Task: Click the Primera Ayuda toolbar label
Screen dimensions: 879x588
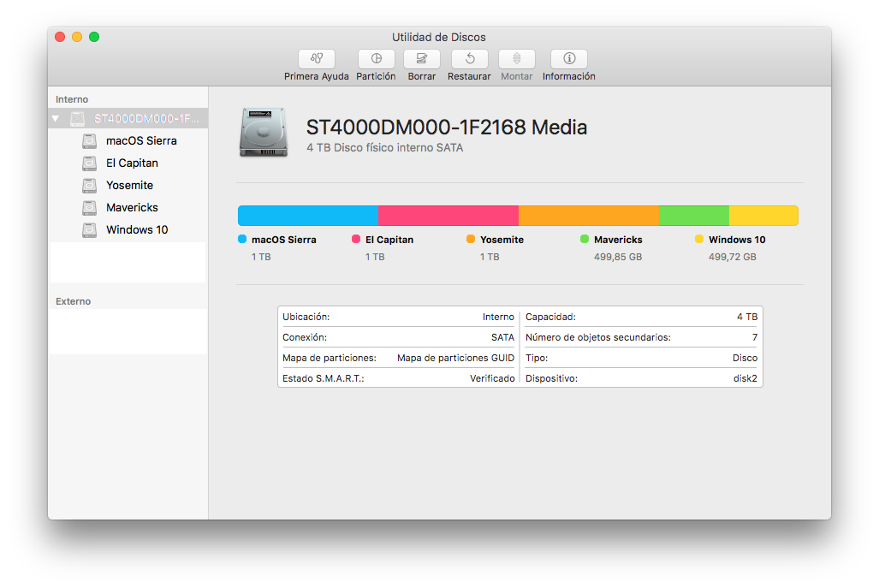Action: (317, 76)
